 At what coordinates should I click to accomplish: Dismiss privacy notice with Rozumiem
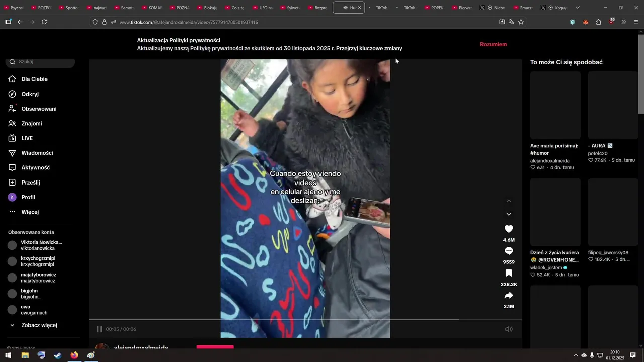493,44
